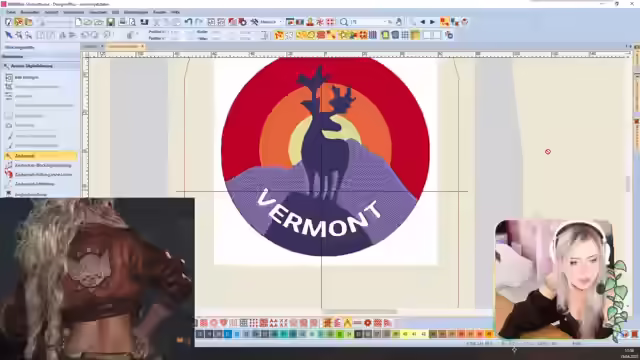
Task: Click the system clock in the taskbar
Action: 629,353
